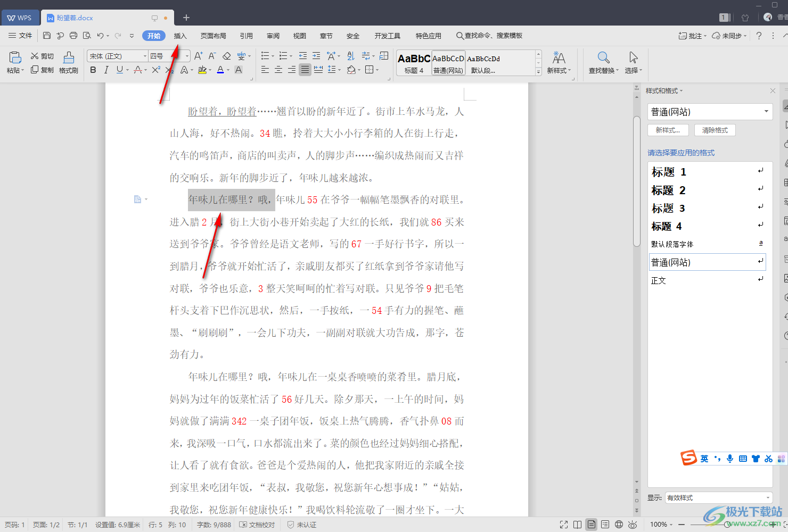Image resolution: width=788 pixels, height=532 pixels.
Task: Switch to reading layout book icon
Action: [578, 525]
